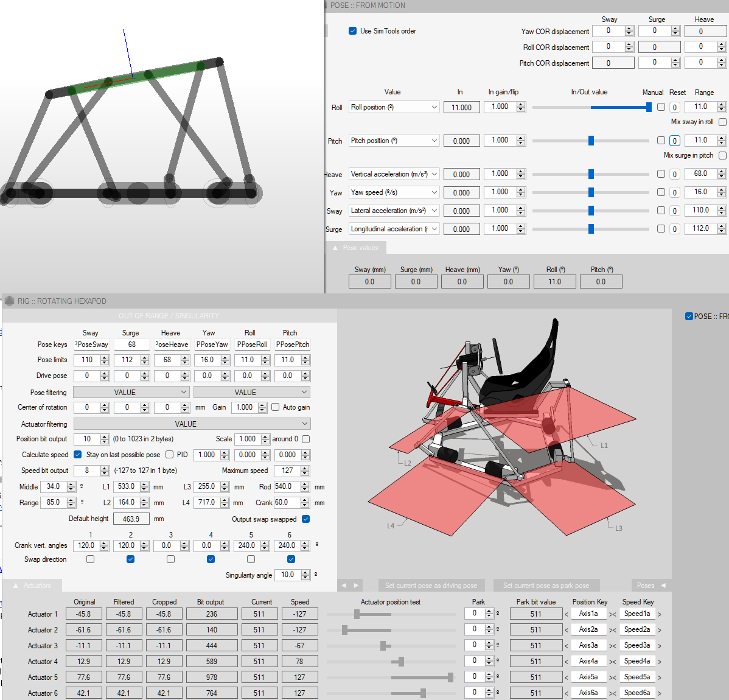Click the hexapod rig icon in RIG header
The height and width of the screenshot is (700, 729).
[9, 301]
